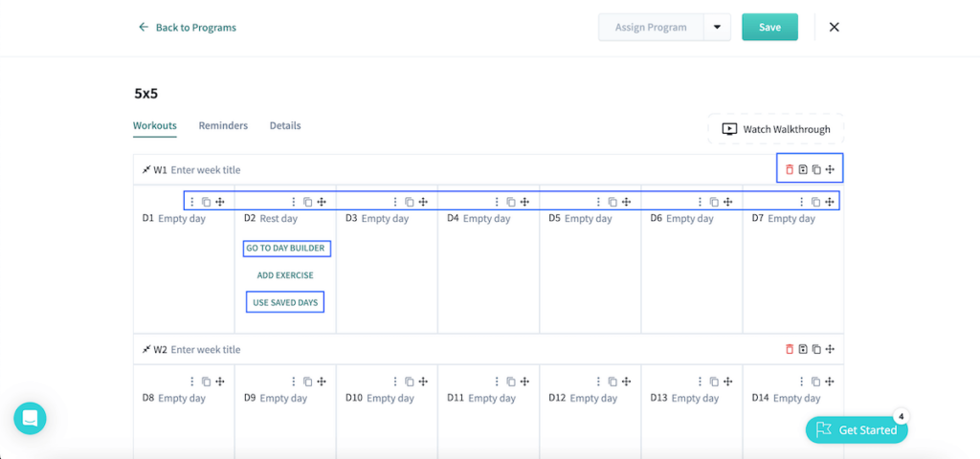The height and width of the screenshot is (459, 980).
Task: Click Go To Day Builder in D2
Action: [285, 249]
